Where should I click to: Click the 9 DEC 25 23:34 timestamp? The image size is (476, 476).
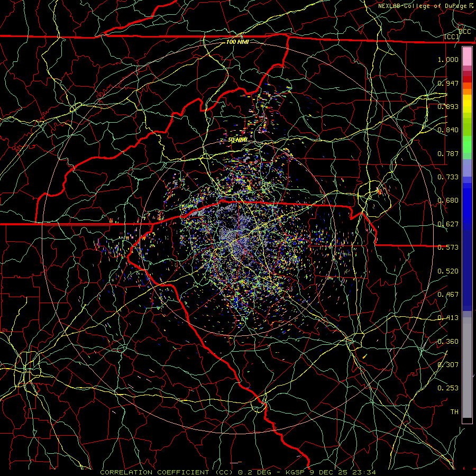pos(342,472)
